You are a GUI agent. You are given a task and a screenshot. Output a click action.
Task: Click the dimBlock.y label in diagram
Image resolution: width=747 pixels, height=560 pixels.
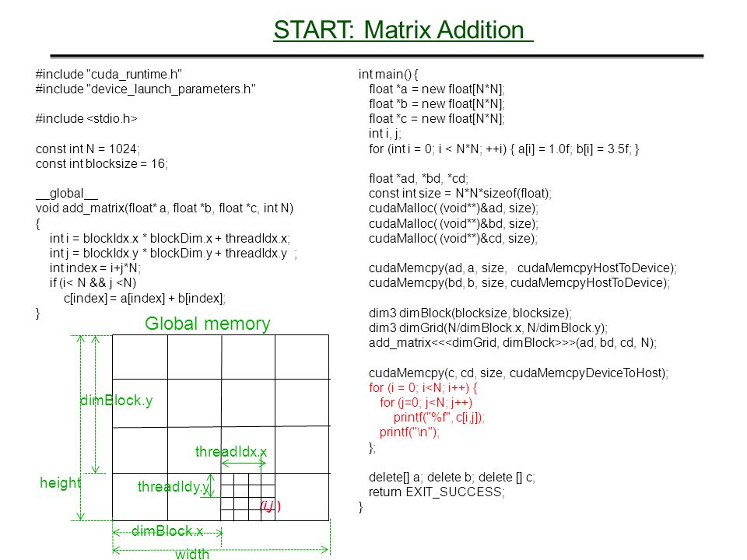click(x=116, y=401)
